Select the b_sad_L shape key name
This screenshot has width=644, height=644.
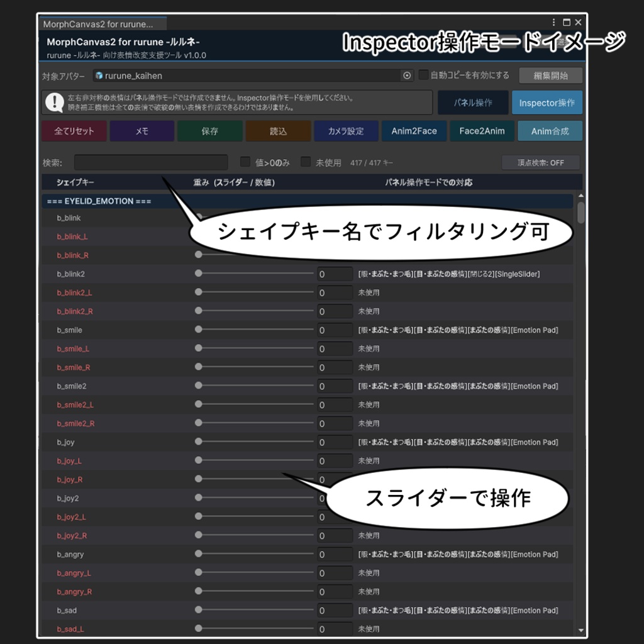(70, 629)
